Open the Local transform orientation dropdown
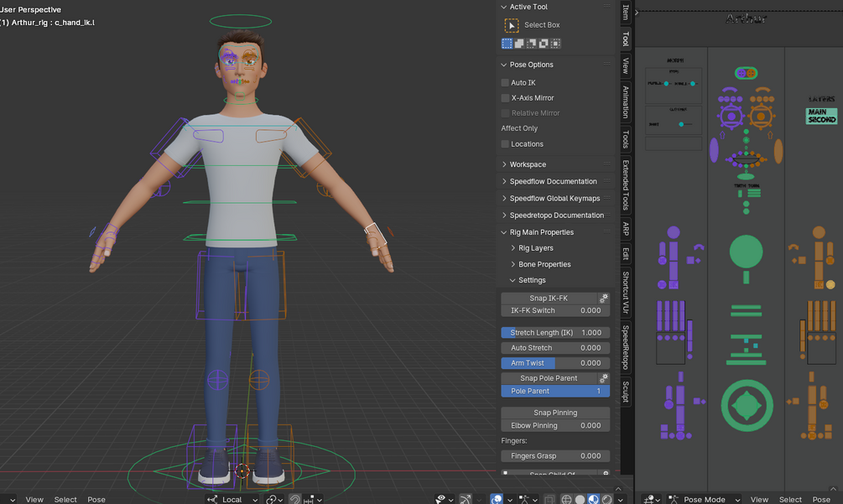This screenshot has height=504, width=843. click(x=232, y=499)
